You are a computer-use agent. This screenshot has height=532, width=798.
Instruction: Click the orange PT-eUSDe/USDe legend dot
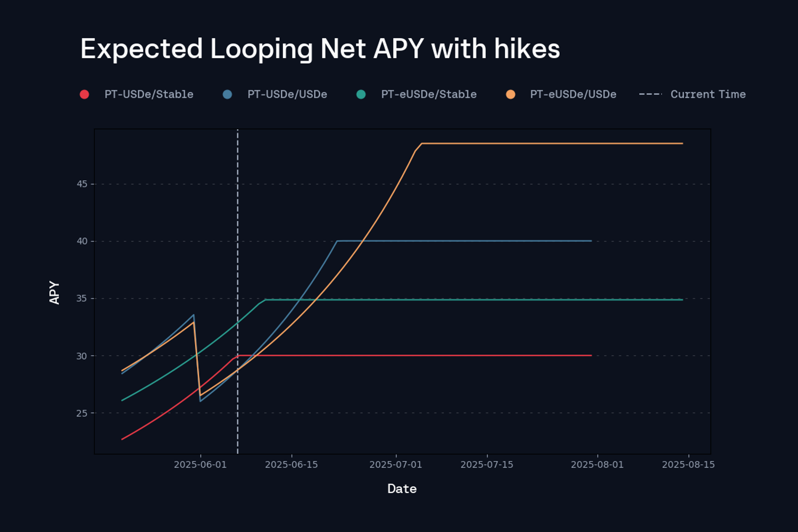pos(510,95)
